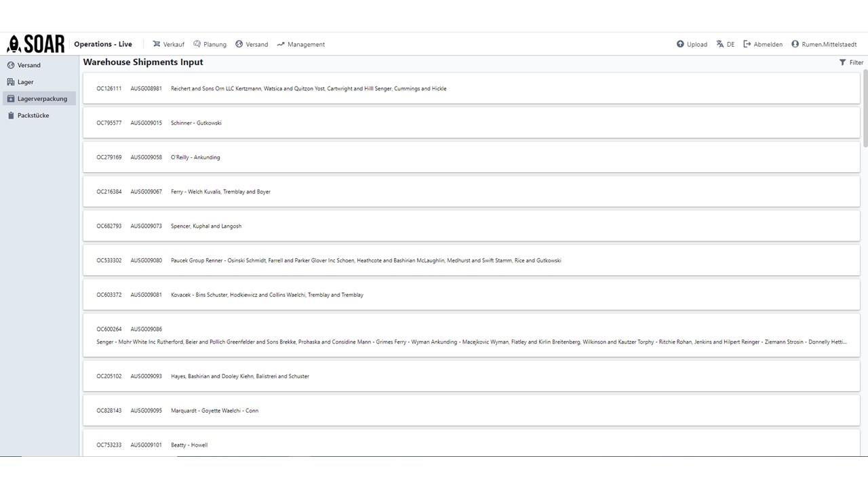Open the Verkauf menu
This screenshot has height=488, width=868.
(168, 44)
